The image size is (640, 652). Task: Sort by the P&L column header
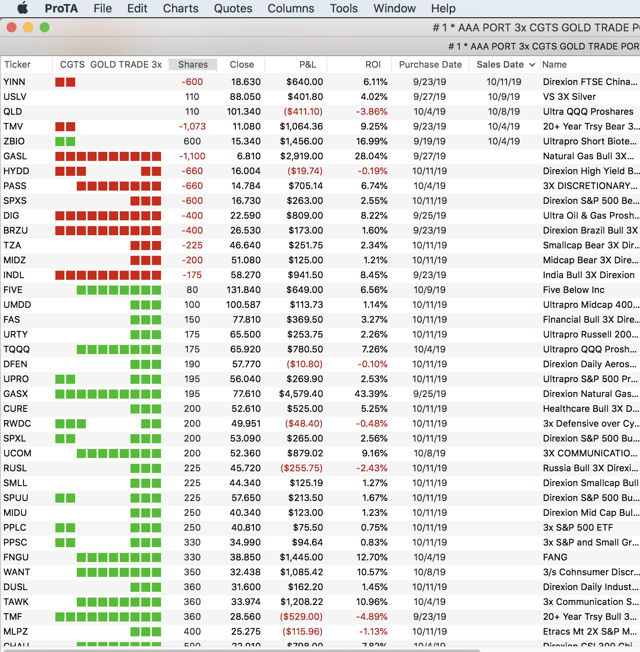point(307,64)
